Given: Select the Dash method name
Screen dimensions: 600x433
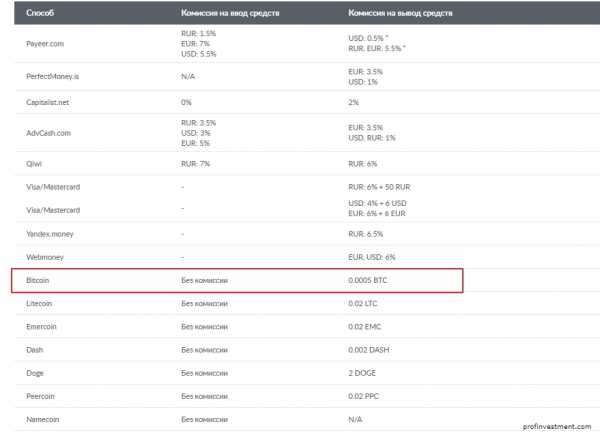Looking at the screenshot, I should 34,350.
